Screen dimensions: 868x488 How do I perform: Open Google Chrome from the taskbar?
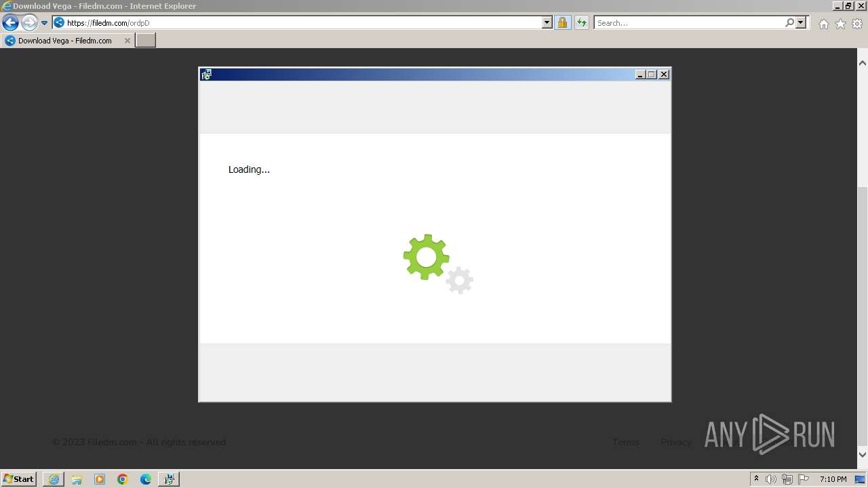click(x=123, y=479)
